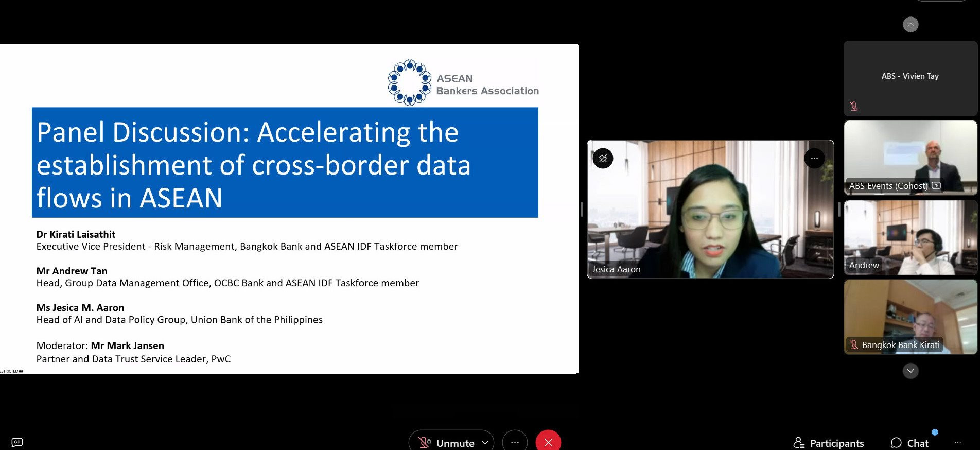Image resolution: width=980 pixels, height=450 pixels.
Task: Open the Participants panel
Action: [829, 443]
